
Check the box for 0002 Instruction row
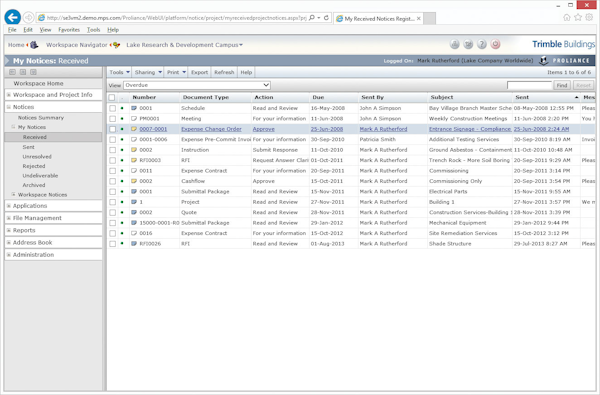(112, 150)
